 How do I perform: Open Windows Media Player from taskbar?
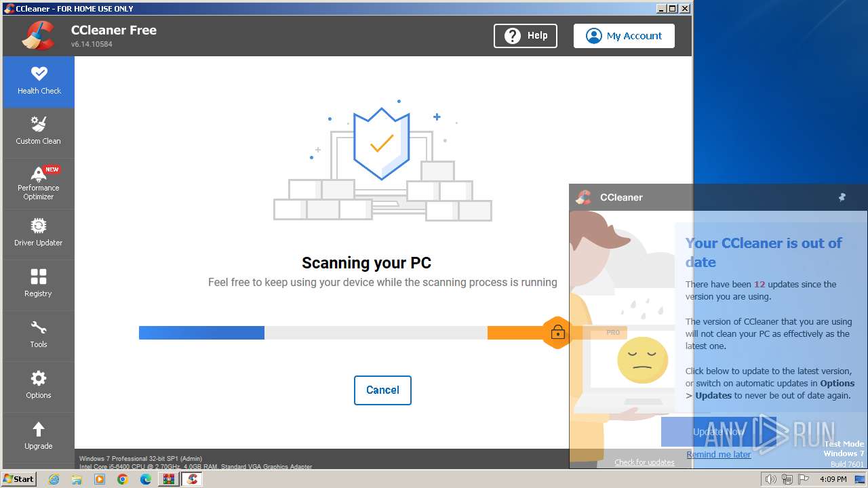click(x=100, y=479)
